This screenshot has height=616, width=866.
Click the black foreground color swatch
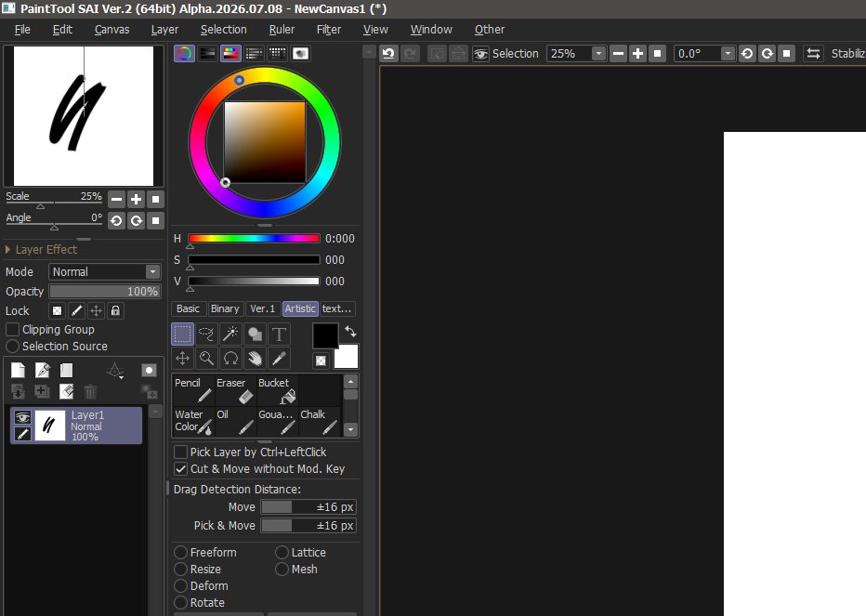point(325,335)
